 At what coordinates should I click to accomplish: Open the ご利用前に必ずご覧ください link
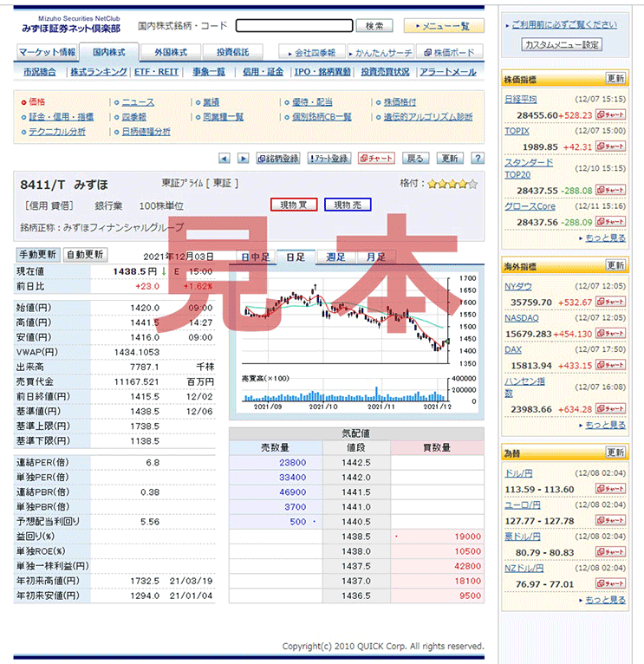pos(564,24)
